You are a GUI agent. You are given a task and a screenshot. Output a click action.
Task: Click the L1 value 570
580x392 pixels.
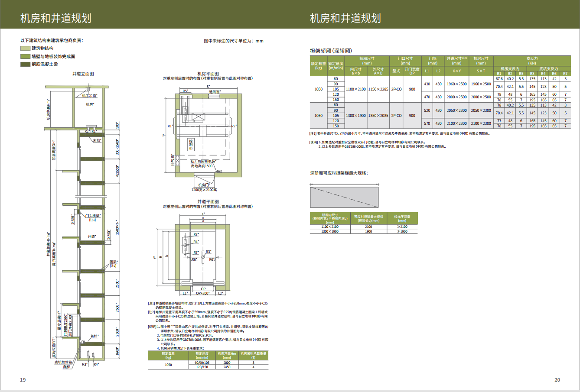(x=427, y=123)
